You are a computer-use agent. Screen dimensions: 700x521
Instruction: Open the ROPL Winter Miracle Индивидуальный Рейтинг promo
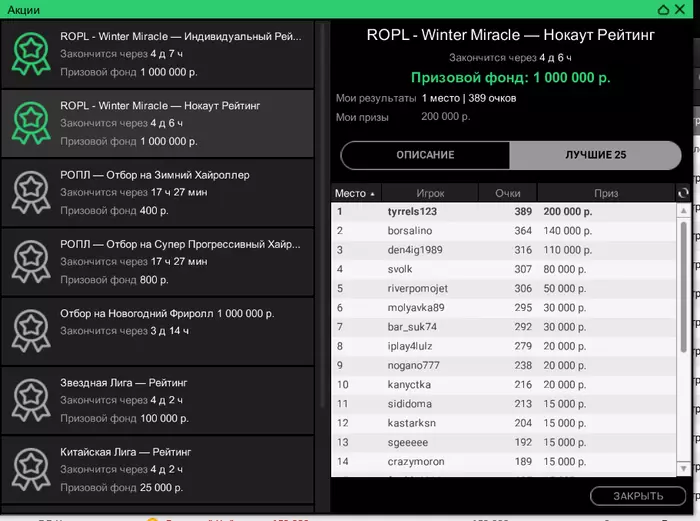(158, 54)
